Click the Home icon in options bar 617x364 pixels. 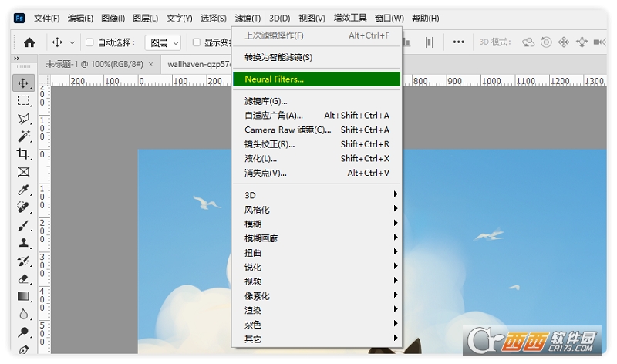point(29,42)
